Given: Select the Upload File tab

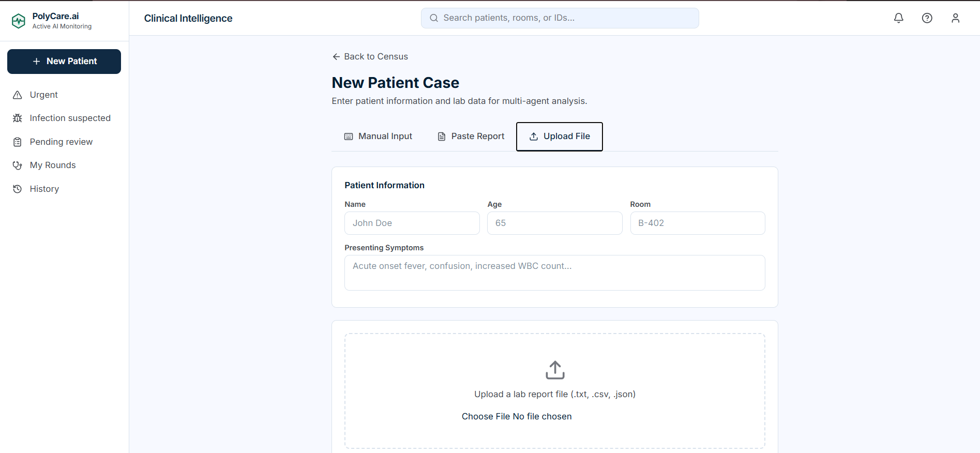Looking at the screenshot, I should pyautogui.click(x=560, y=137).
